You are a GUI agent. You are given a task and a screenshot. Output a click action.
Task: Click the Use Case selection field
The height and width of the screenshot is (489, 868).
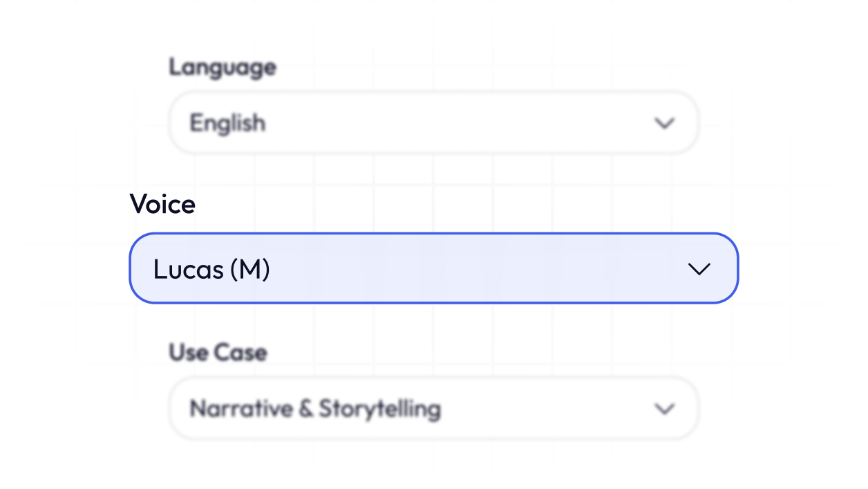(x=433, y=408)
